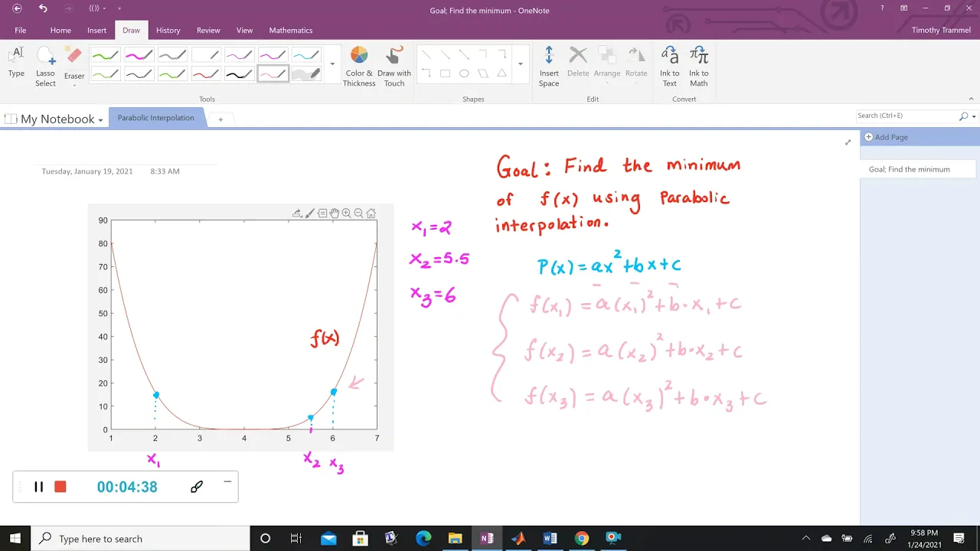This screenshot has height=551, width=980.
Task: Undo the last action
Action: click(x=43, y=8)
